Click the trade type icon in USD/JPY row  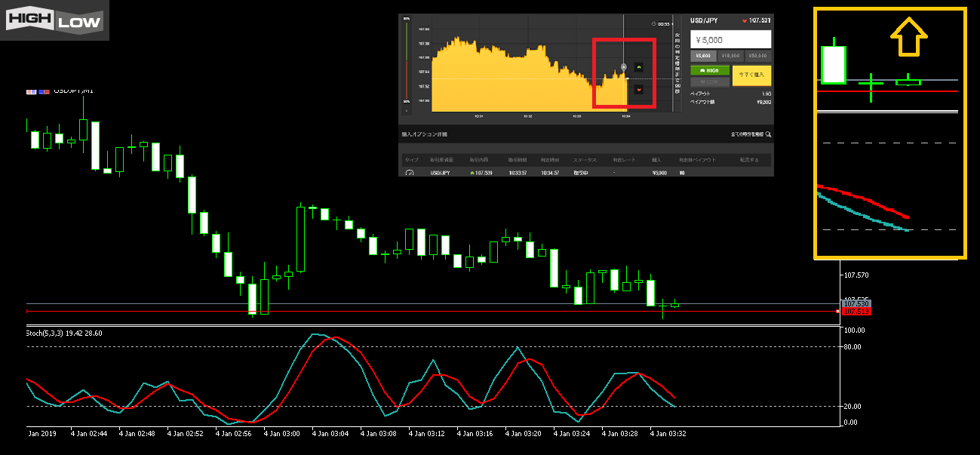(x=410, y=173)
